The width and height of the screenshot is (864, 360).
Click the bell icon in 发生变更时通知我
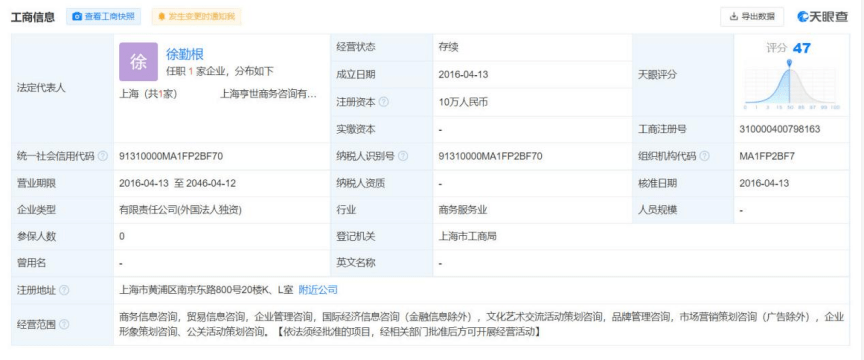pos(161,17)
